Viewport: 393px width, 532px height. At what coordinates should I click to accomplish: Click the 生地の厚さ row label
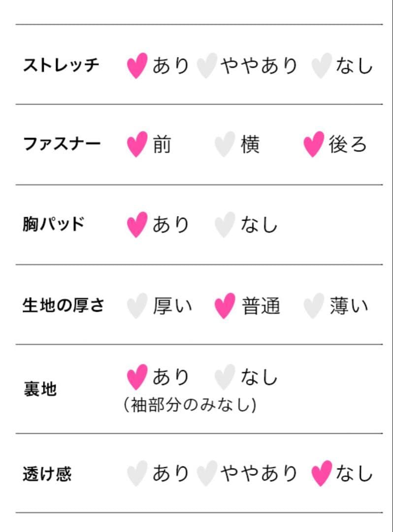pyautogui.click(x=64, y=305)
